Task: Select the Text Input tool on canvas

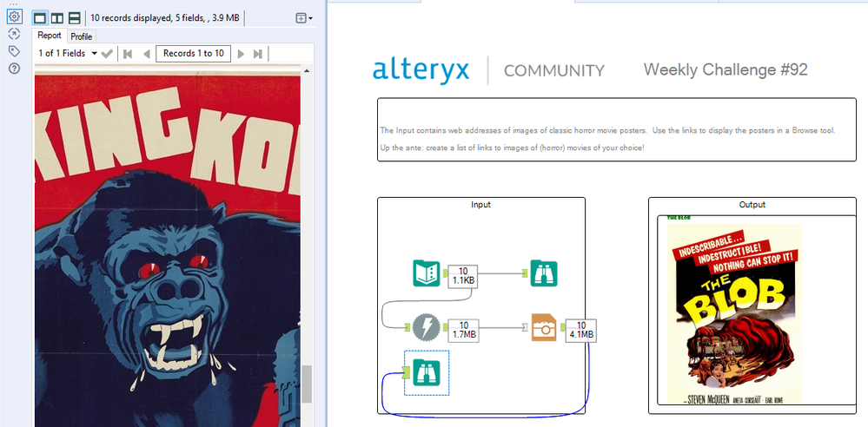Action: [x=427, y=273]
